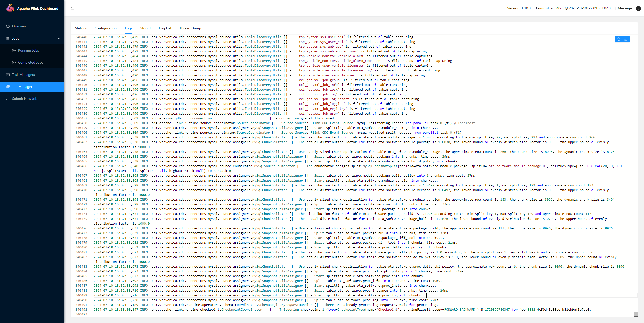Click the Job Manager build icon
The width and height of the screenshot is (644, 323).
[x=8, y=87]
